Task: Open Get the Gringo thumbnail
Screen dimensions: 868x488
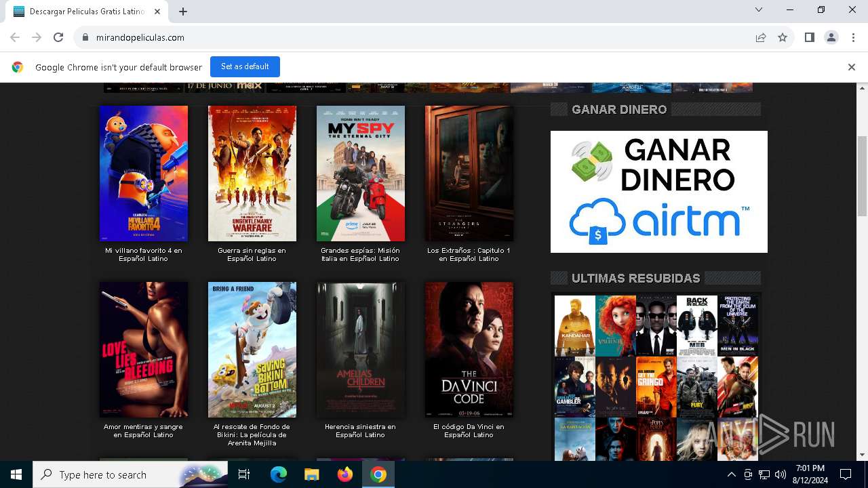Action: [x=656, y=387]
